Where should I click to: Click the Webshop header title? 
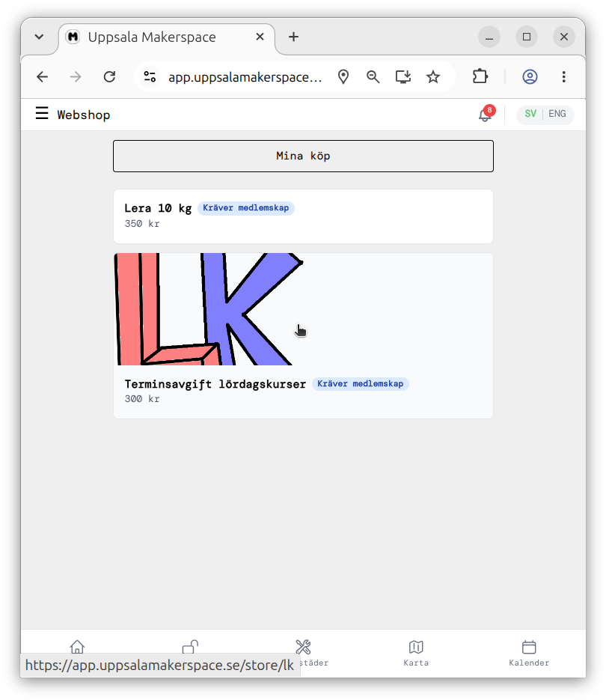84,115
